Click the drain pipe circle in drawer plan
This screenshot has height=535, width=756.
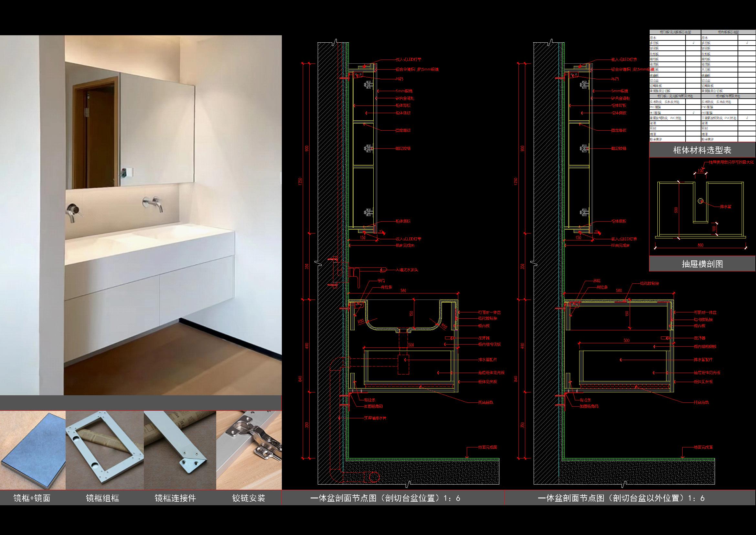(701, 201)
